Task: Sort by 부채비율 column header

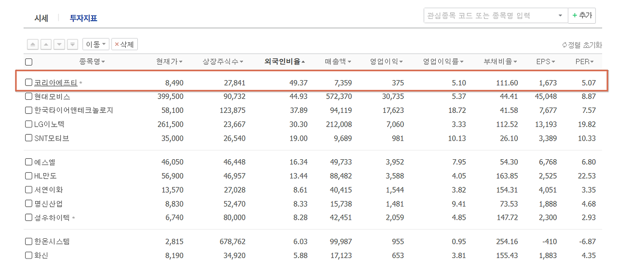Action: pyautogui.click(x=501, y=61)
